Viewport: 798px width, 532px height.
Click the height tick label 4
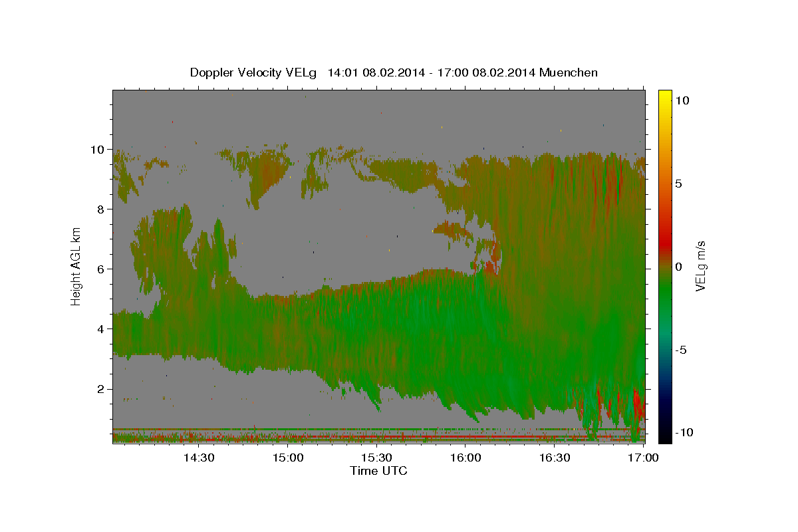point(100,329)
